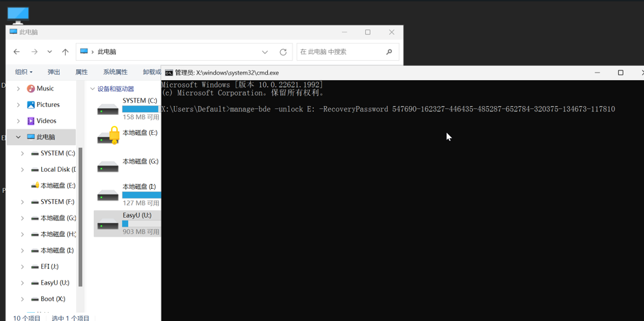Click 系统属性 in the command bar
The height and width of the screenshot is (321, 644).
click(115, 72)
